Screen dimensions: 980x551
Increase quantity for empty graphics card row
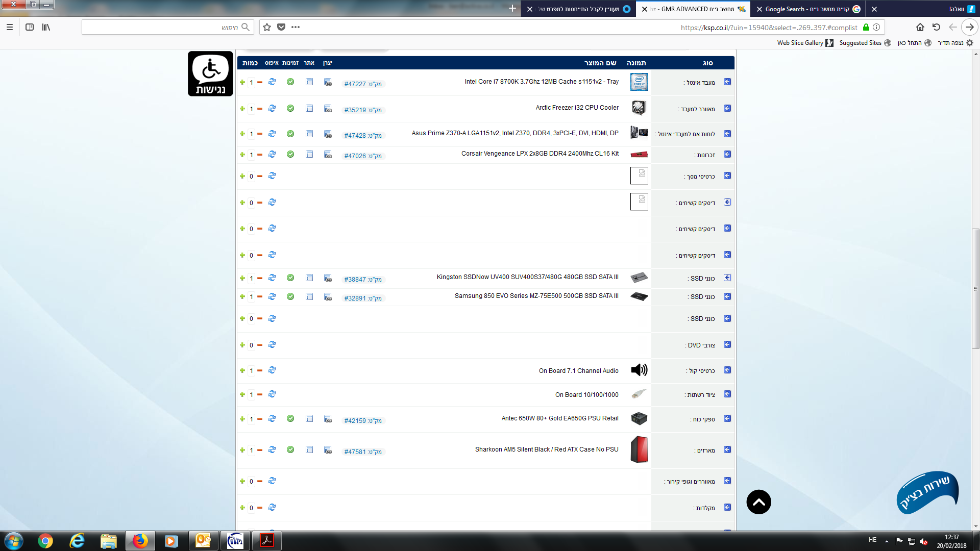(x=242, y=176)
